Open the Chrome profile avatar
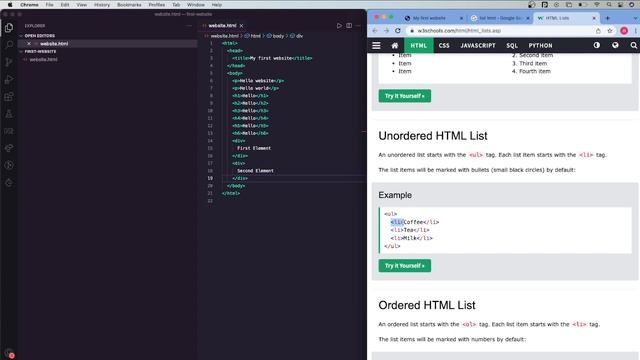The image size is (640, 360). click(x=624, y=31)
